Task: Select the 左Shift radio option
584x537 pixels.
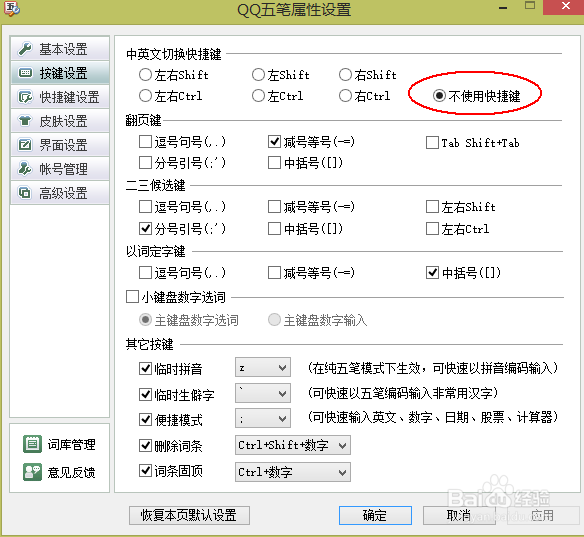Action: (x=258, y=74)
